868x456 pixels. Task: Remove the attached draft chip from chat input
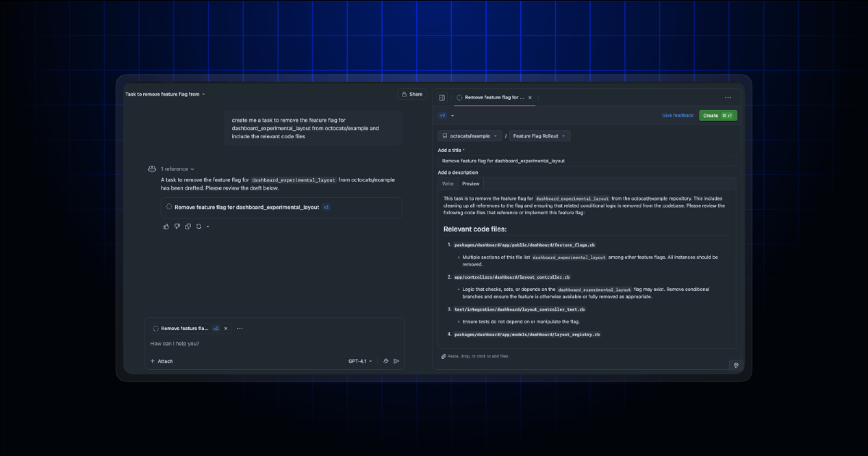[x=226, y=329]
